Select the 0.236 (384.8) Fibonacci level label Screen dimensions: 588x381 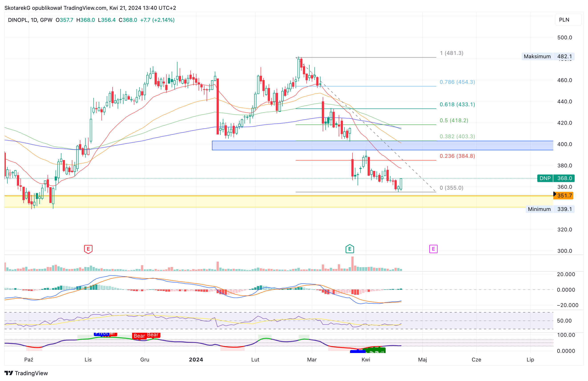[x=457, y=156]
